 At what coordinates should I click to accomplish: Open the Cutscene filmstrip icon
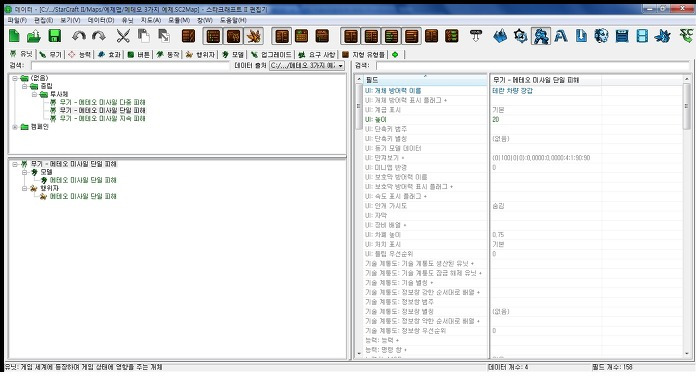click(x=642, y=36)
